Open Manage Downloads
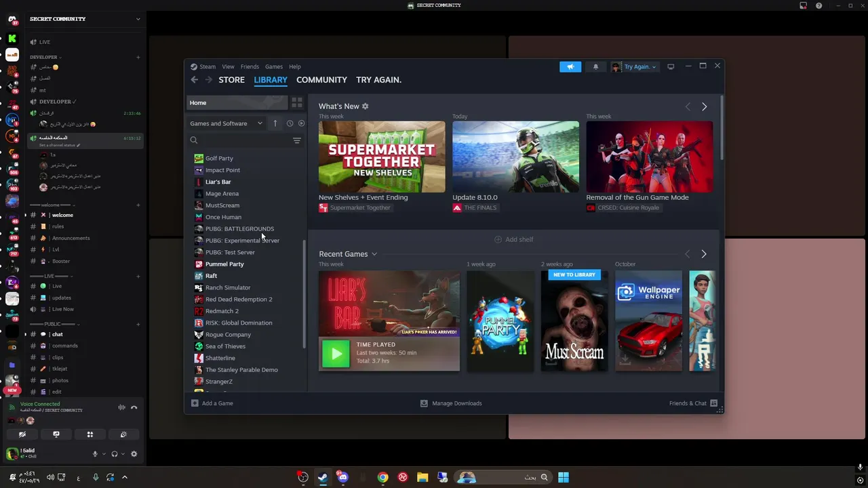 (451, 403)
